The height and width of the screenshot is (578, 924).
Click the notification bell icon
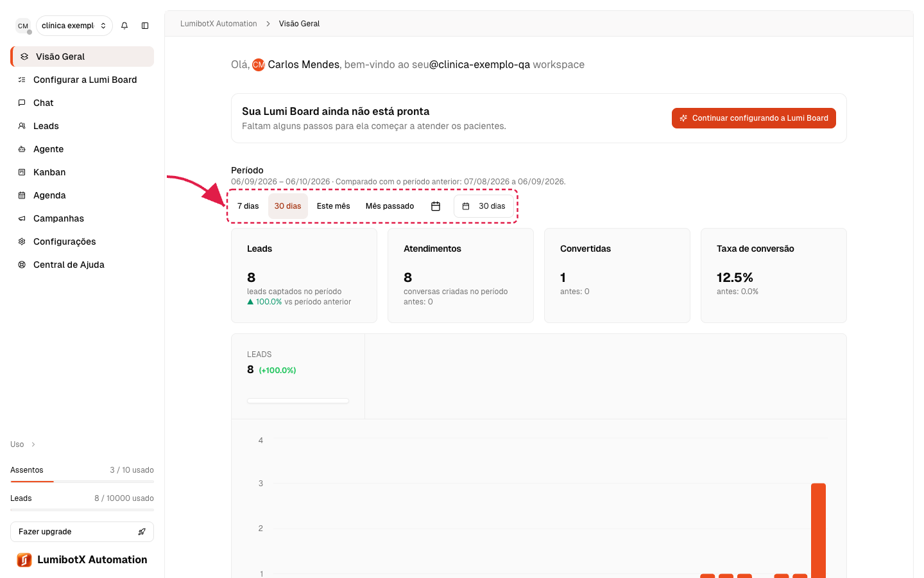point(124,26)
